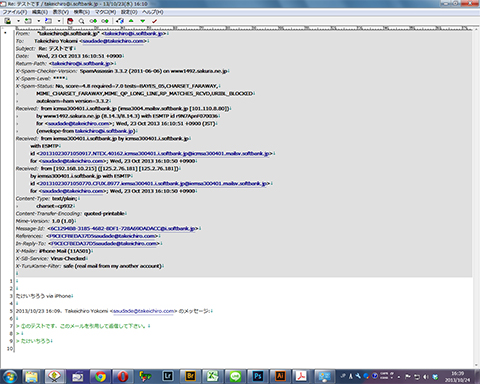Click the In-Reply-To header ID link

pos(104,243)
